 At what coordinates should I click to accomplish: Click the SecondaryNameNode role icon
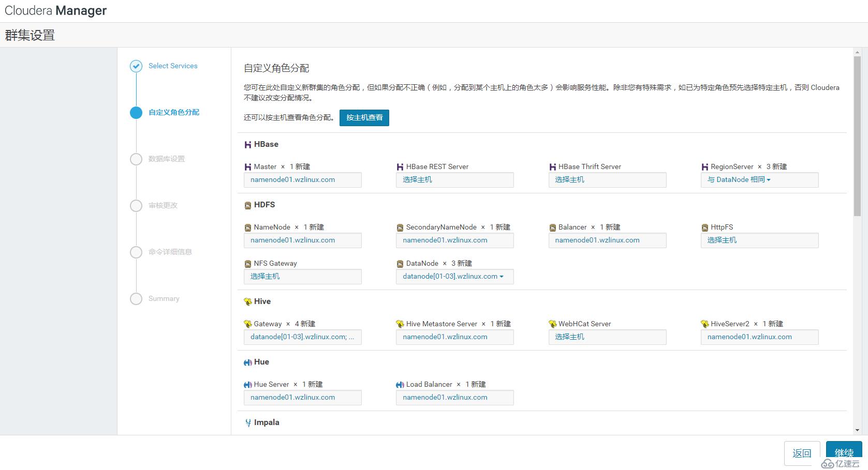(400, 228)
